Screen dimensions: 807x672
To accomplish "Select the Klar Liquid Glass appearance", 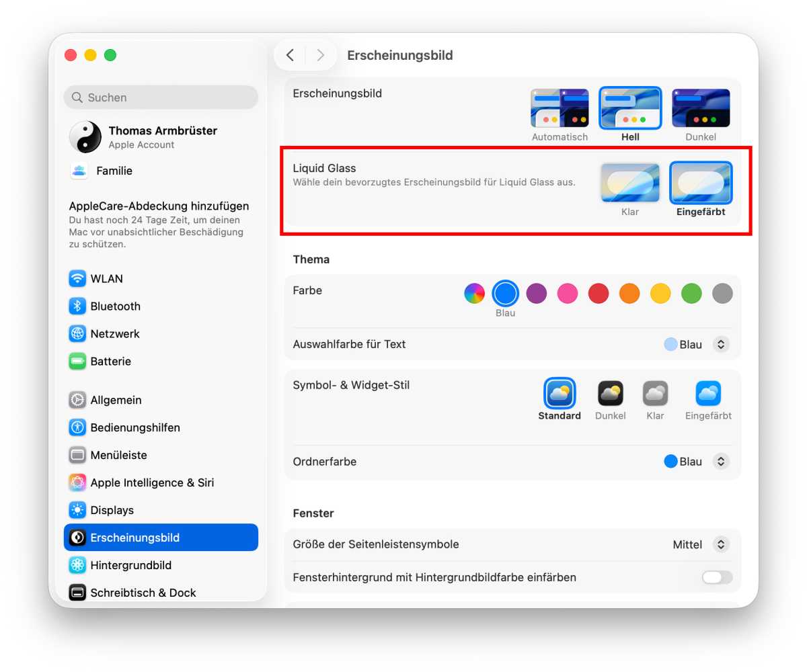I will click(630, 183).
